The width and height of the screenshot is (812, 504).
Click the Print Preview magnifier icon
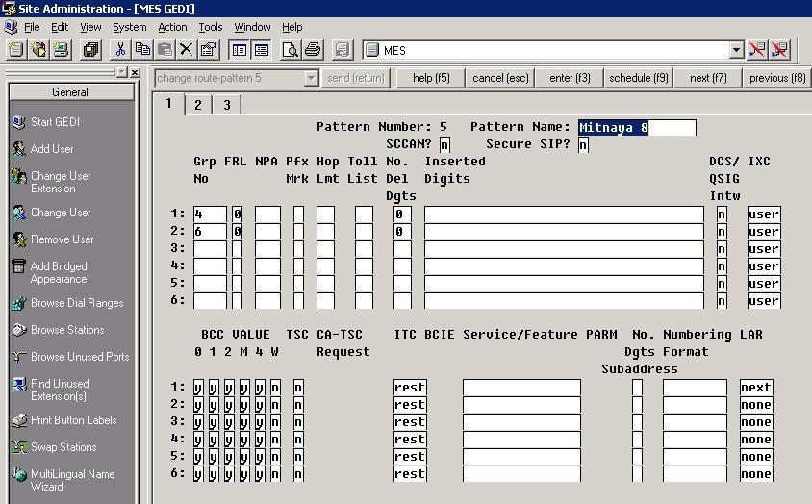pyautogui.click(x=290, y=50)
